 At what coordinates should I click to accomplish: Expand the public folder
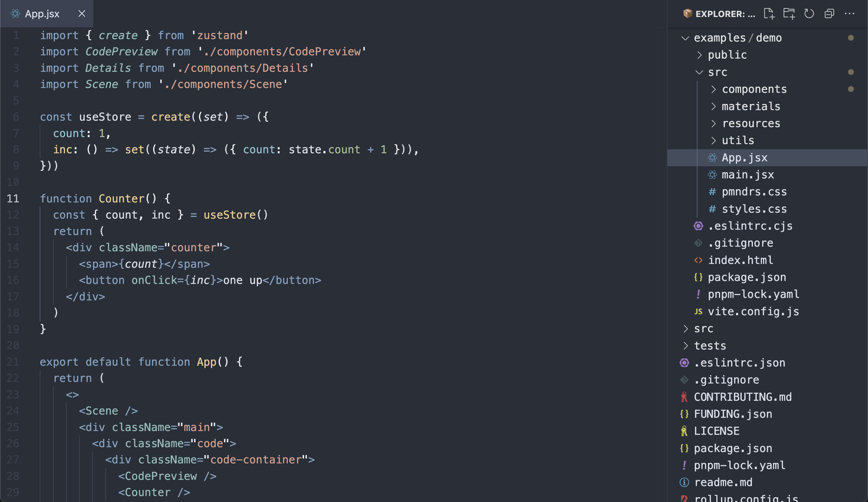click(x=699, y=55)
